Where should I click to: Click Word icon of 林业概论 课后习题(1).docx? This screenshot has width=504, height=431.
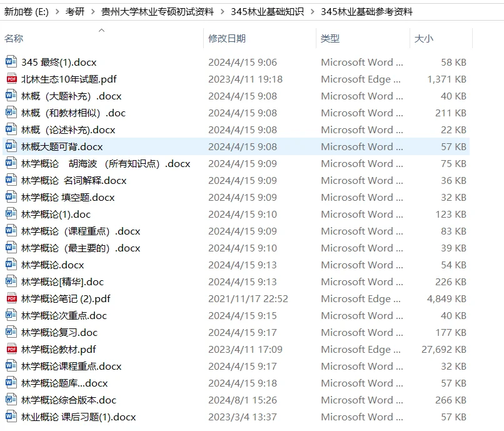[11, 416]
